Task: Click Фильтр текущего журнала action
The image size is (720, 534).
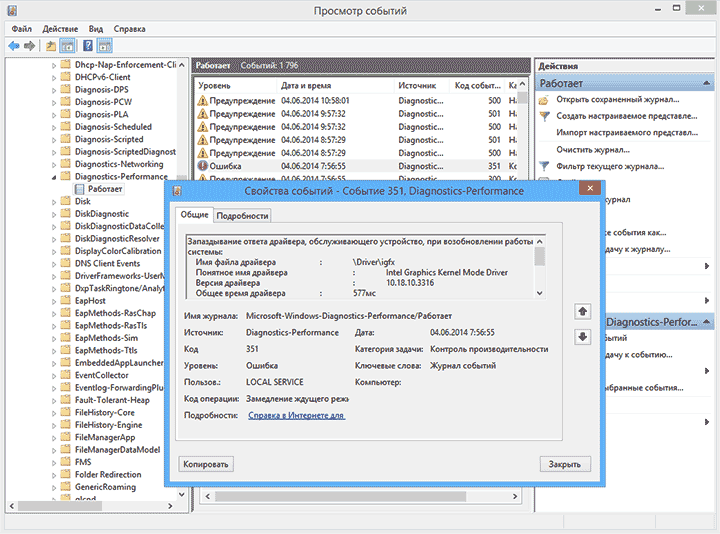Action: pos(610,166)
